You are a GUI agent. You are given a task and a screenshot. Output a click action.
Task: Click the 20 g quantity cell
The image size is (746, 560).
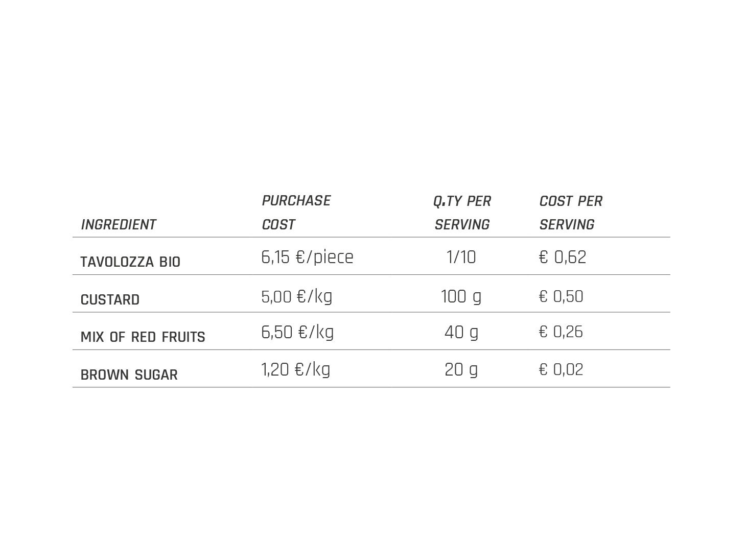pos(461,370)
